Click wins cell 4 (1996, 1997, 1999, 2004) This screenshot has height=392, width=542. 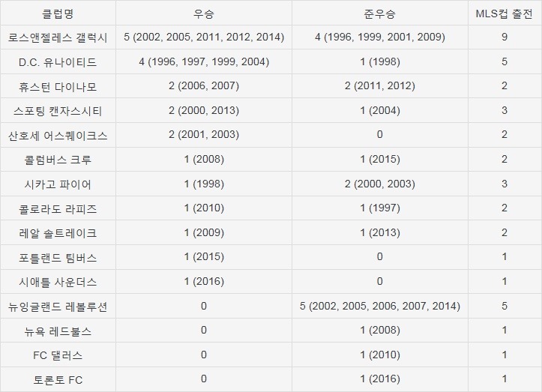204,61
